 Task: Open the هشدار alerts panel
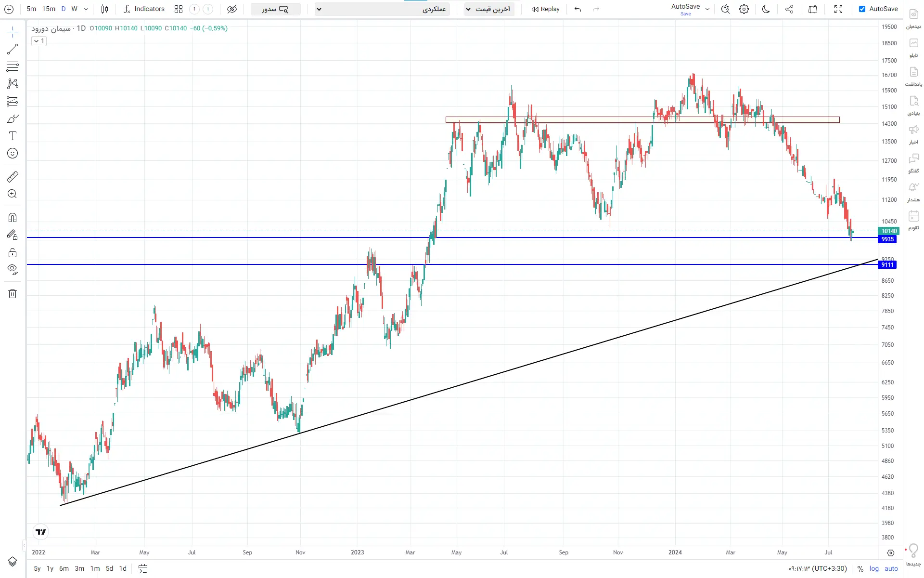pos(913,192)
